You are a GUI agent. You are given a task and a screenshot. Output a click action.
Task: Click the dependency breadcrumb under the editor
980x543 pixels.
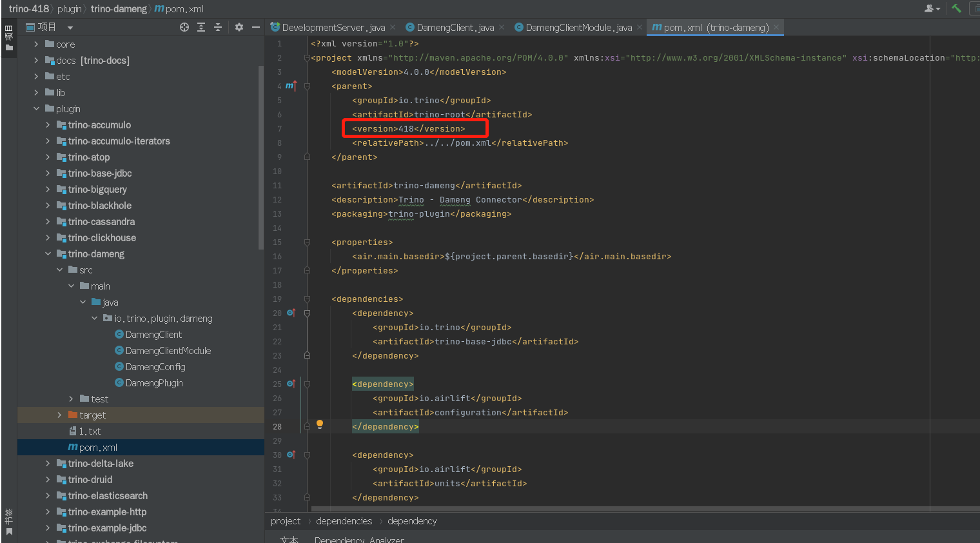(412, 520)
